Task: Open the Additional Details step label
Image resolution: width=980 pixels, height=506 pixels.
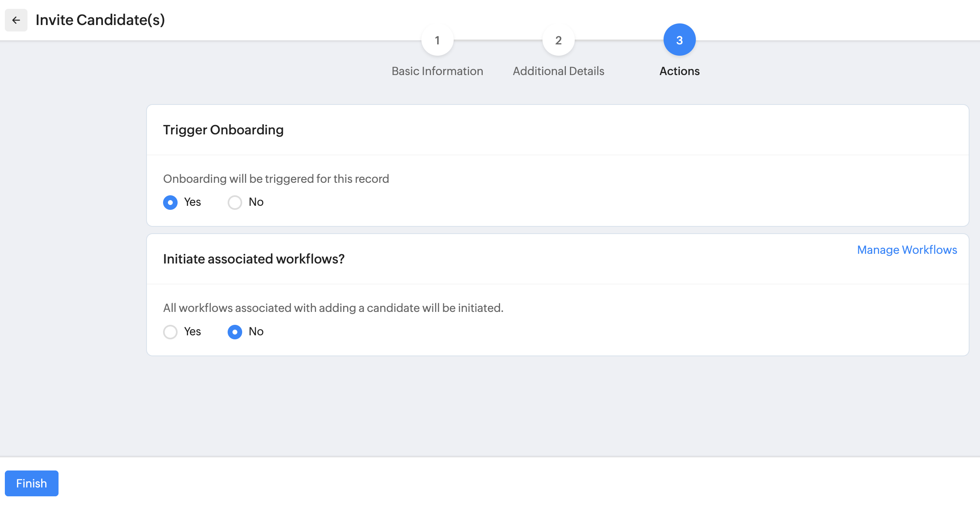Action: [x=558, y=71]
